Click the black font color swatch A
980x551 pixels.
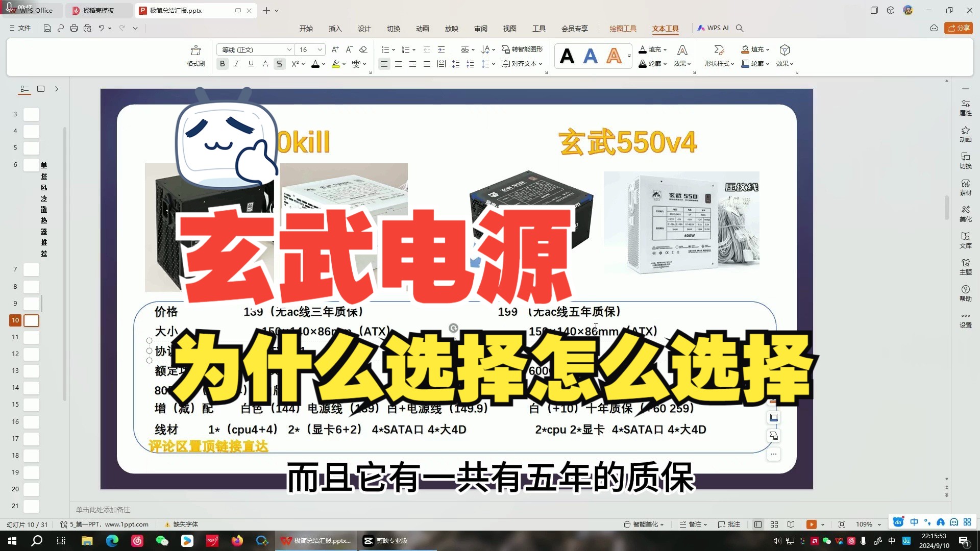click(315, 64)
